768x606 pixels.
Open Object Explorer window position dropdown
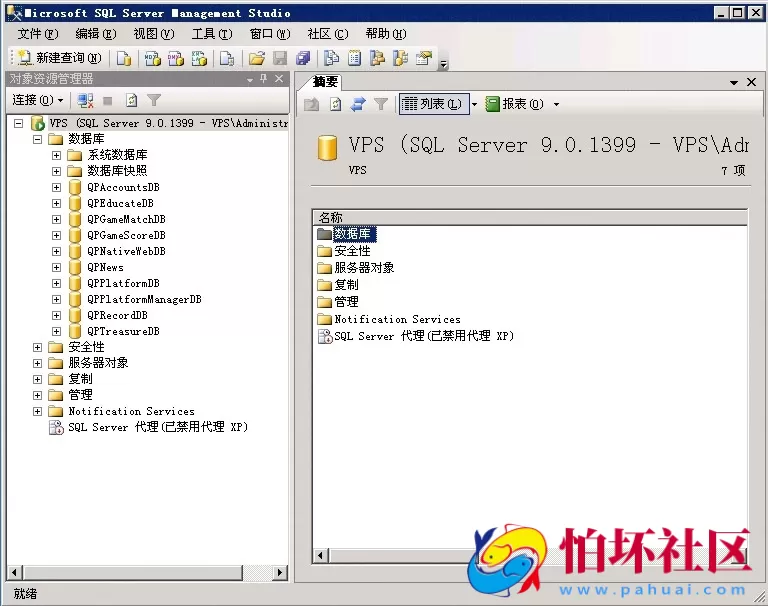point(250,80)
